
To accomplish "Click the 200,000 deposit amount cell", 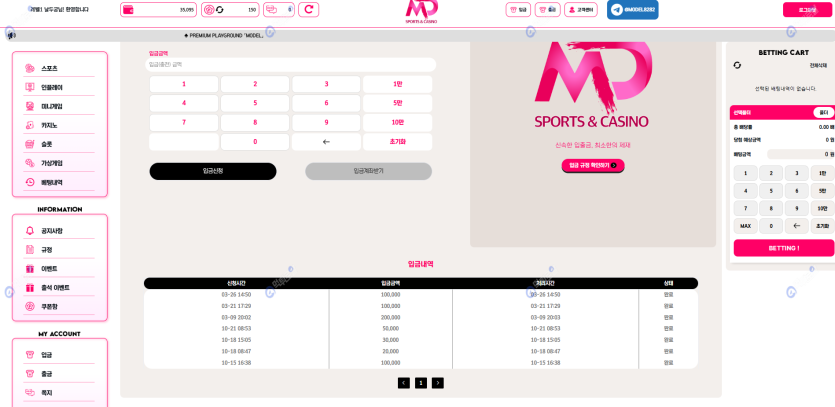I will pos(390,317).
